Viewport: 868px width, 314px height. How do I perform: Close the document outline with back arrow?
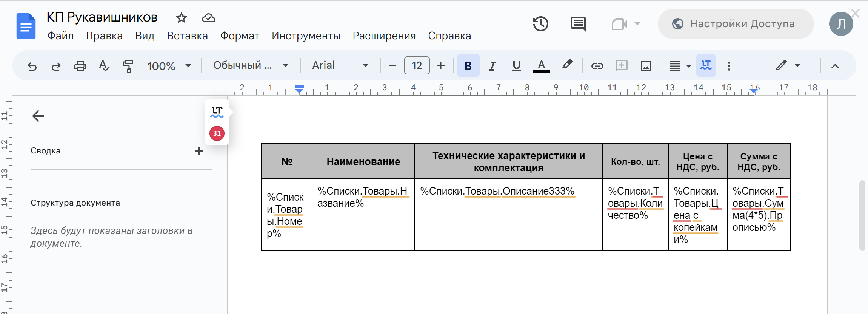click(38, 116)
